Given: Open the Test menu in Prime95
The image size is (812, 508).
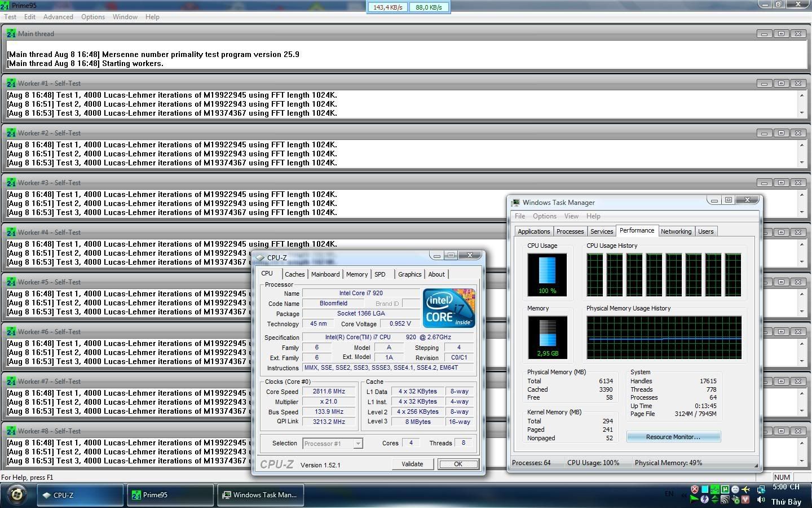Looking at the screenshot, I should coord(11,17).
